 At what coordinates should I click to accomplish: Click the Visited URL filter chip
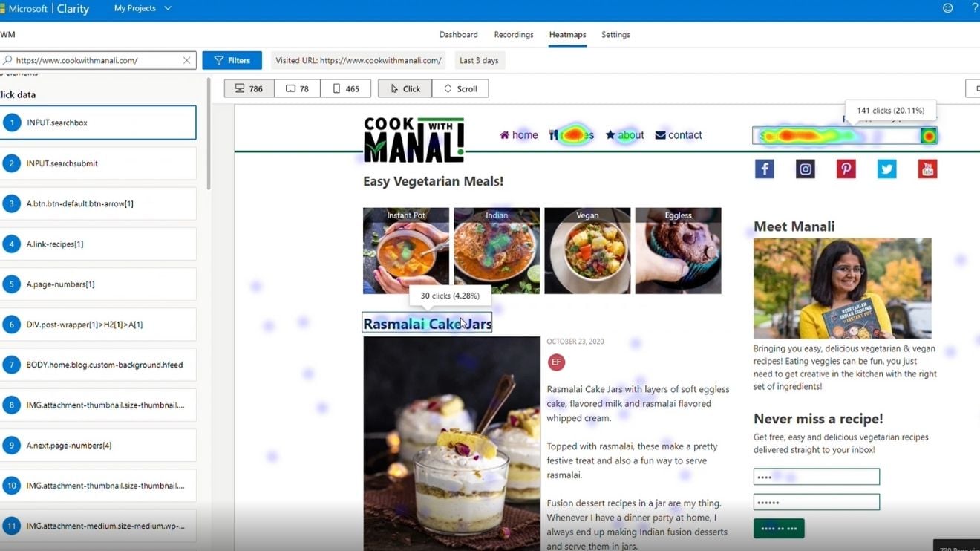(359, 61)
